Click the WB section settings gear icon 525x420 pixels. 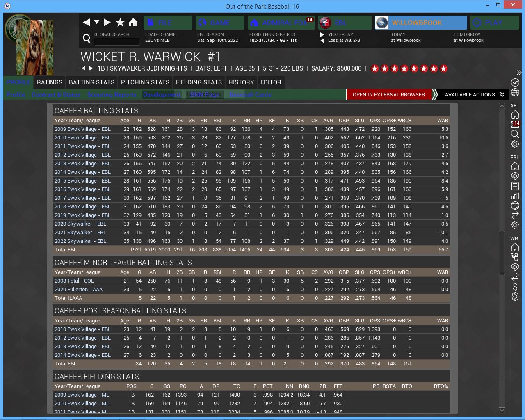click(515, 297)
